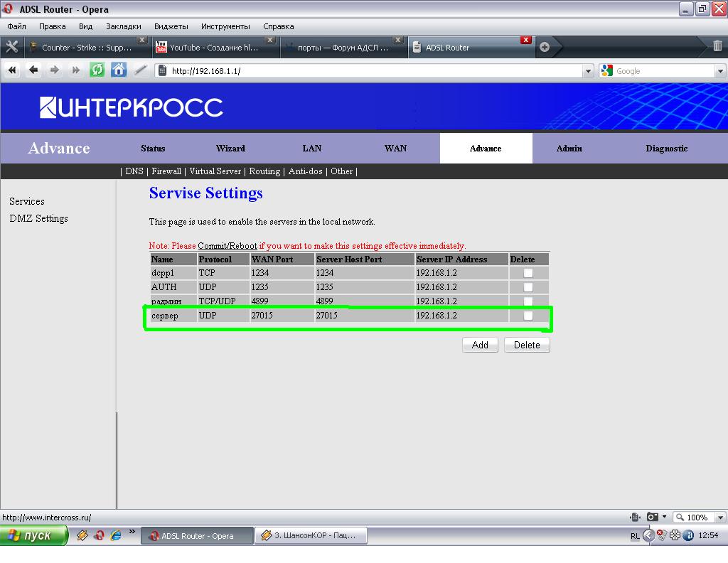Image resolution: width=728 pixels, height=563 pixels.
Task: Click the Delete button below the table
Action: pos(527,345)
